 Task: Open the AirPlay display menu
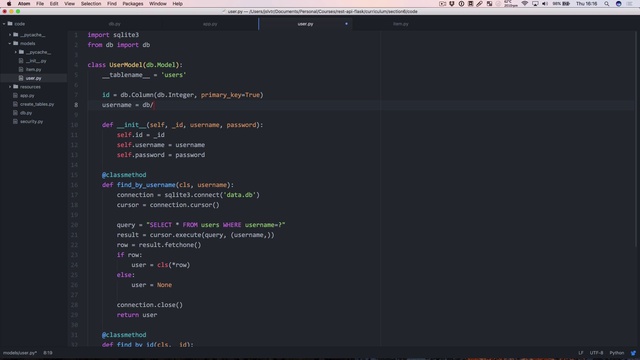coord(535,4)
